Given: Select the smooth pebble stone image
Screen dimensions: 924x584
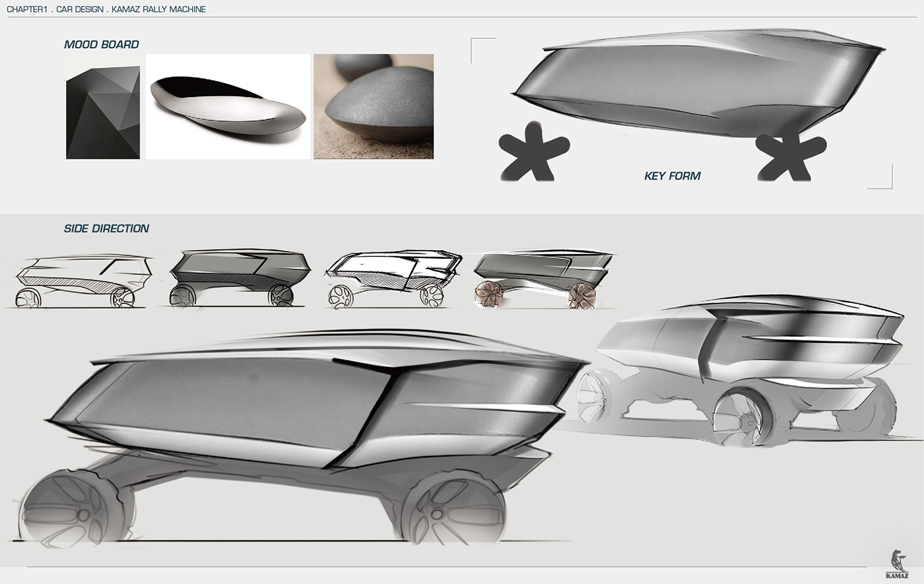Looking at the screenshot, I should [374, 106].
